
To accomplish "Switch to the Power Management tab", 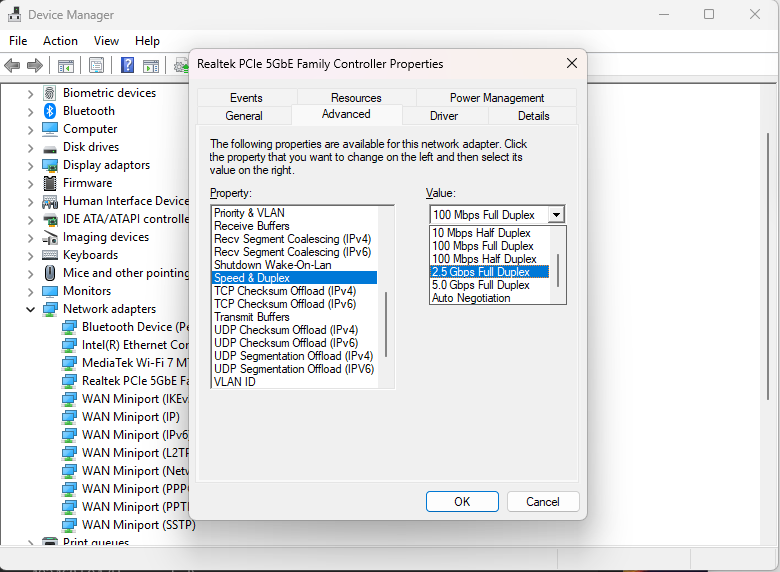I will click(x=496, y=98).
